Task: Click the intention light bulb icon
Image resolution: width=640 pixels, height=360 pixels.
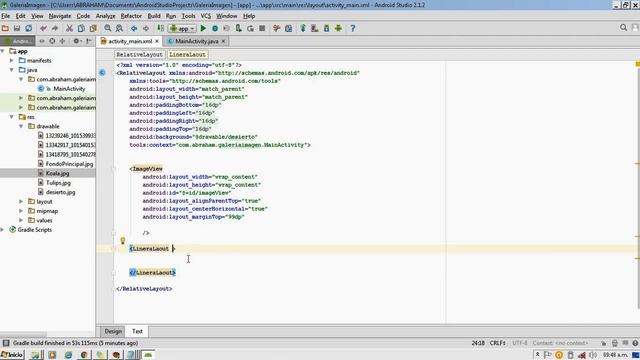Action: pos(122,241)
